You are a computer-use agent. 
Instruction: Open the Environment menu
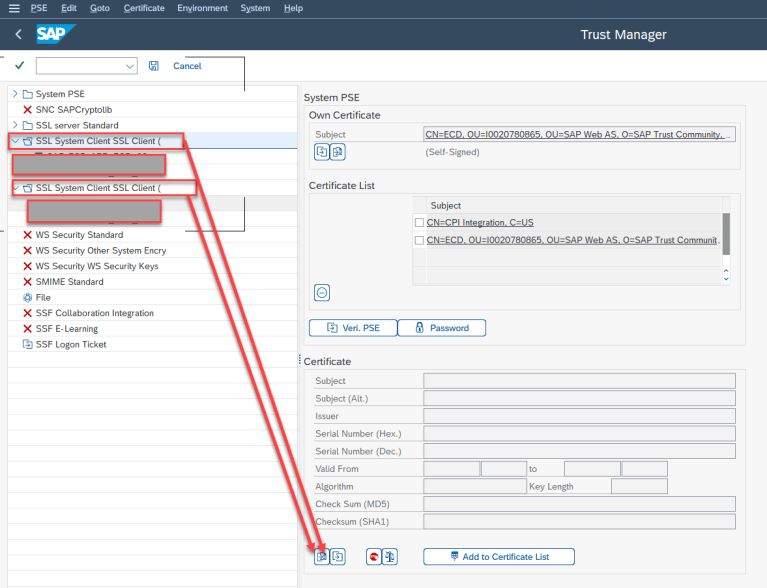click(203, 8)
